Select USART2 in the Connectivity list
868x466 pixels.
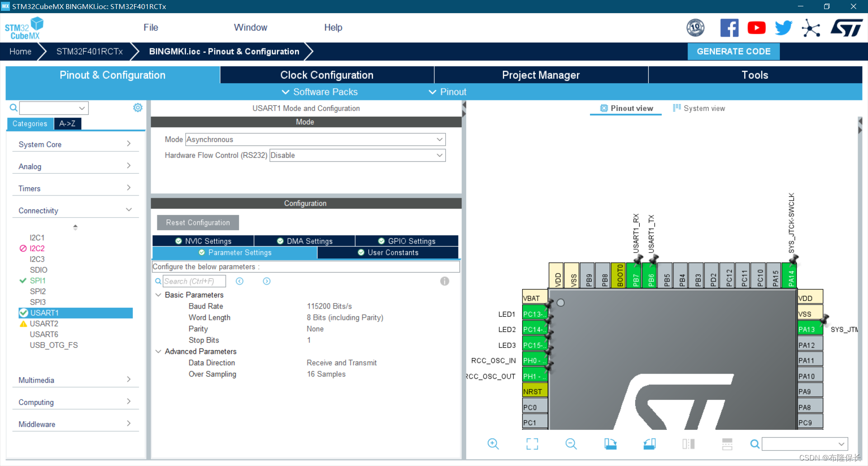pos(44,323)
